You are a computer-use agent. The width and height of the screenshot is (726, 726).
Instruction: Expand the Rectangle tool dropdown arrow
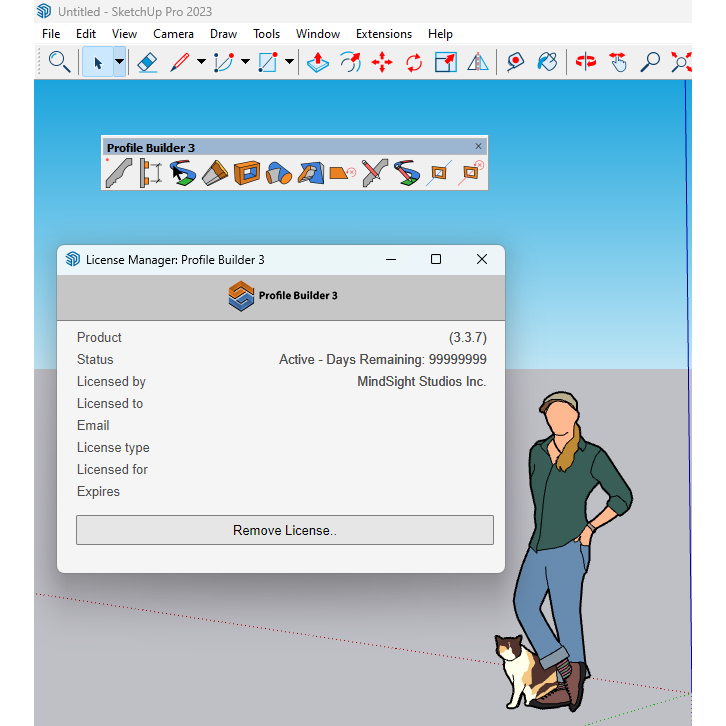pos(289,62)
